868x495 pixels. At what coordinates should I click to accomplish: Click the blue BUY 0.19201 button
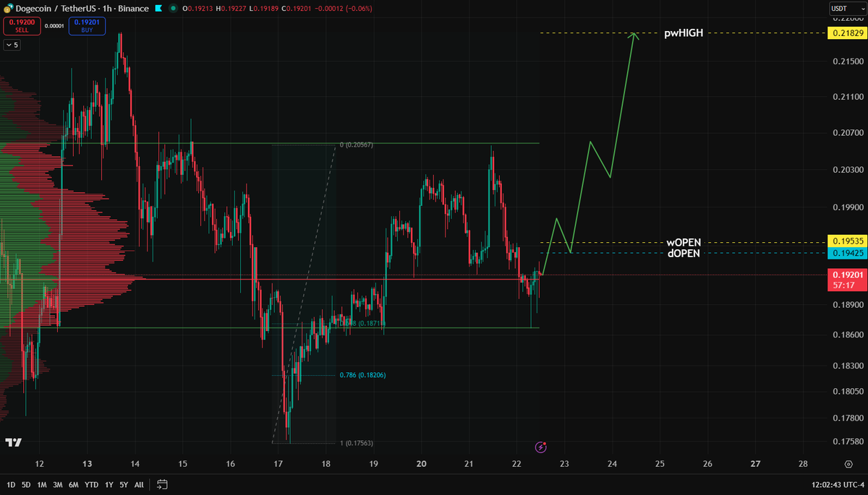tap(88, 26)
